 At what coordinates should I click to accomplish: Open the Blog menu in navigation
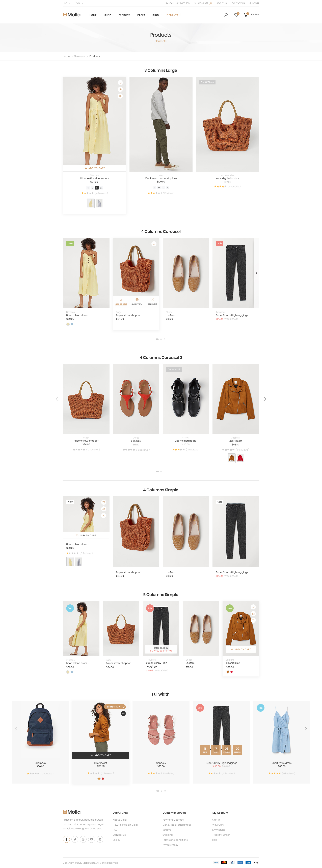(x=157, y=15)
